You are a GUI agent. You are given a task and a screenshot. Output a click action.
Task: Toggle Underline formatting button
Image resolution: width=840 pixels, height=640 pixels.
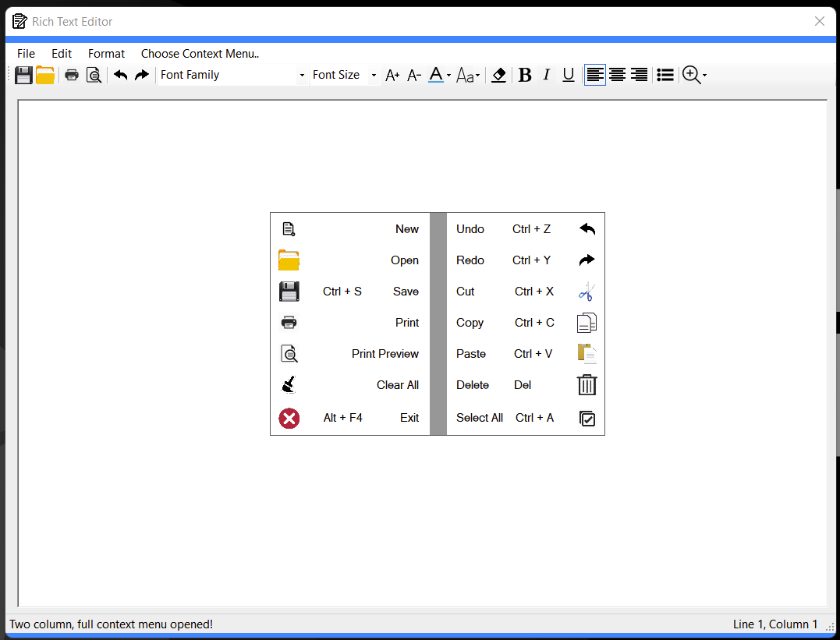tap(569, 75)
